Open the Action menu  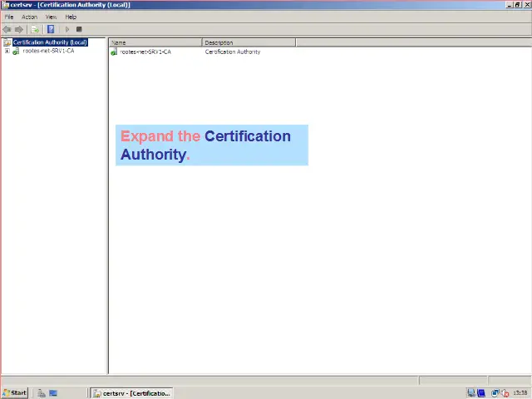pos(29,17)
